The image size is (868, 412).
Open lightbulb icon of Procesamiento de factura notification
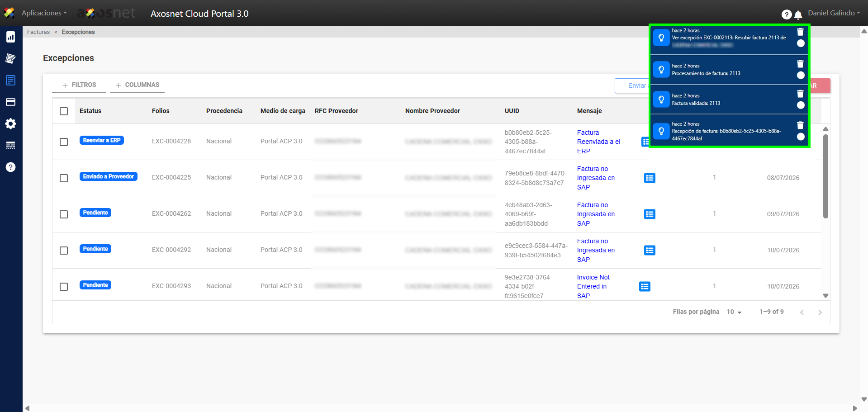[661, 70]
